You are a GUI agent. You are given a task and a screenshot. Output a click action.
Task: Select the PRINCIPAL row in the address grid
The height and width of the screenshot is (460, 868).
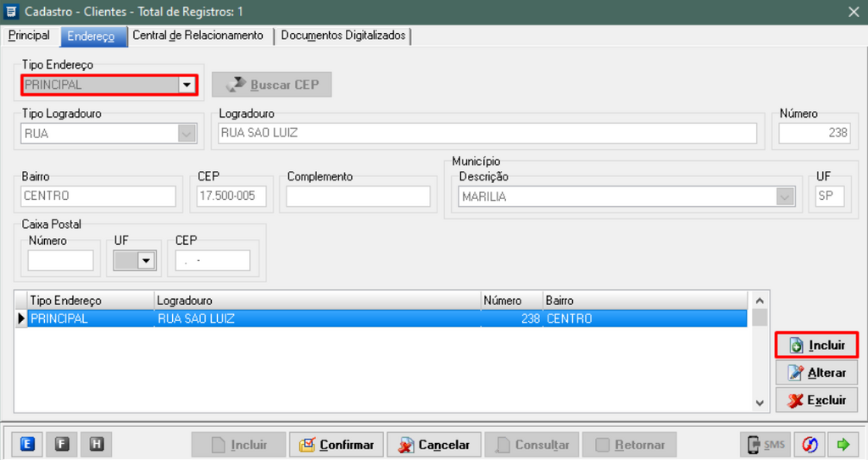tap(254, 319)
